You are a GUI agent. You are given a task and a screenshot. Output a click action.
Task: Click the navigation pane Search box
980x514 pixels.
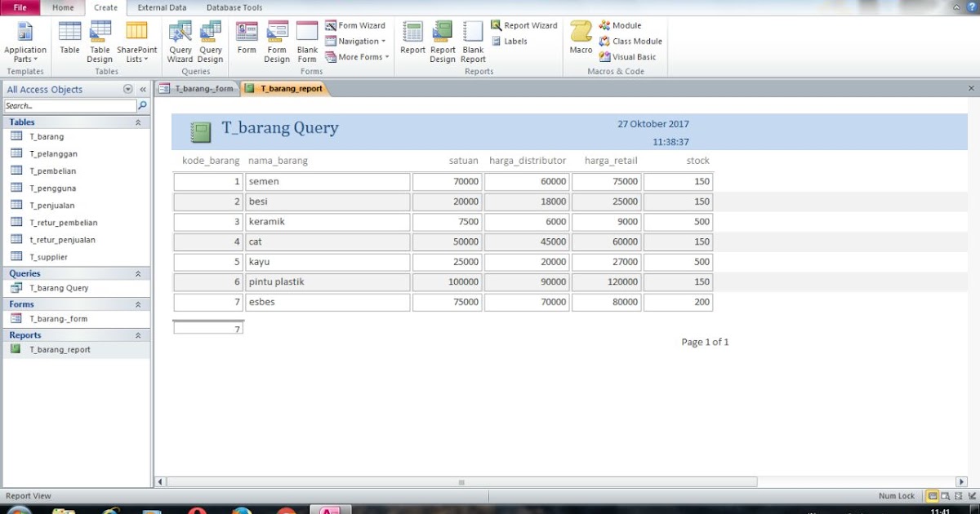(70, 106)
